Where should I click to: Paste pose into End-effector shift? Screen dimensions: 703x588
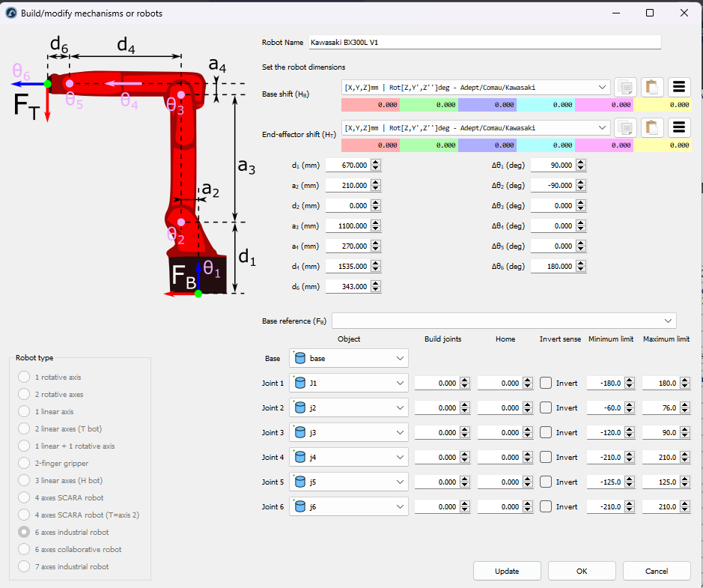pyautogui.click(x=652, y=127)
